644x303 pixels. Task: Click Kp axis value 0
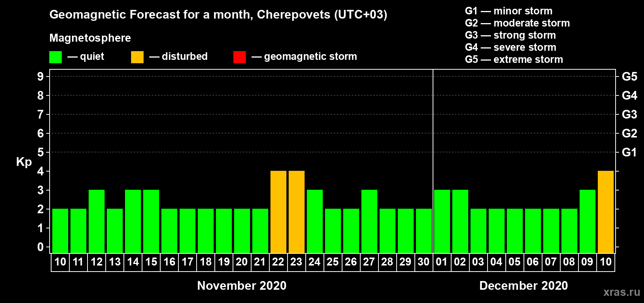(41, 247)
